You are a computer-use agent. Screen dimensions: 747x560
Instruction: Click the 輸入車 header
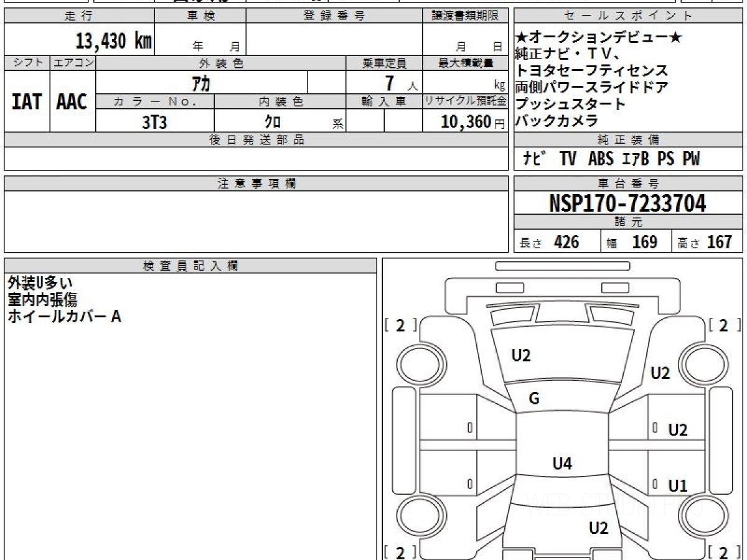click(384, 101)
